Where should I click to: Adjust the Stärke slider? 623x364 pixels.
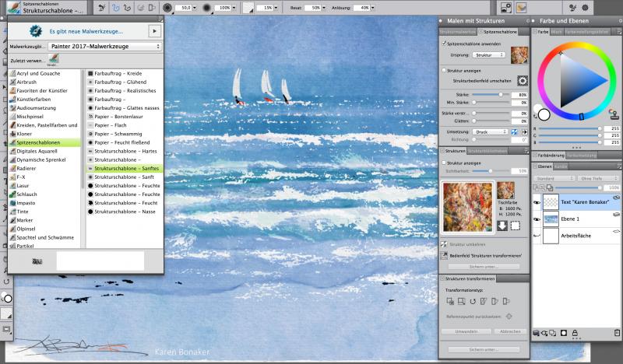click(499, 94)
